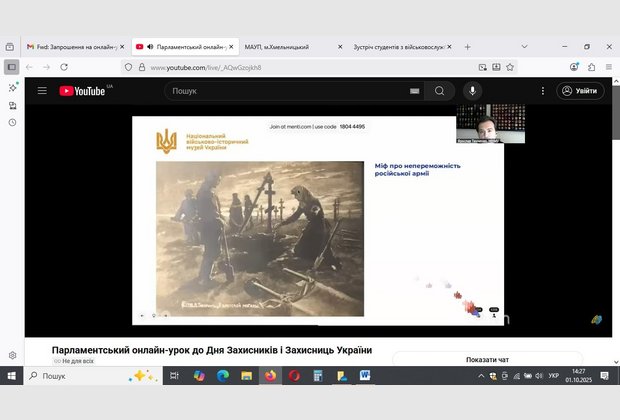Toggle the Firefox sidebar panel button
This screenshot has width=620, height=420.
12,67
